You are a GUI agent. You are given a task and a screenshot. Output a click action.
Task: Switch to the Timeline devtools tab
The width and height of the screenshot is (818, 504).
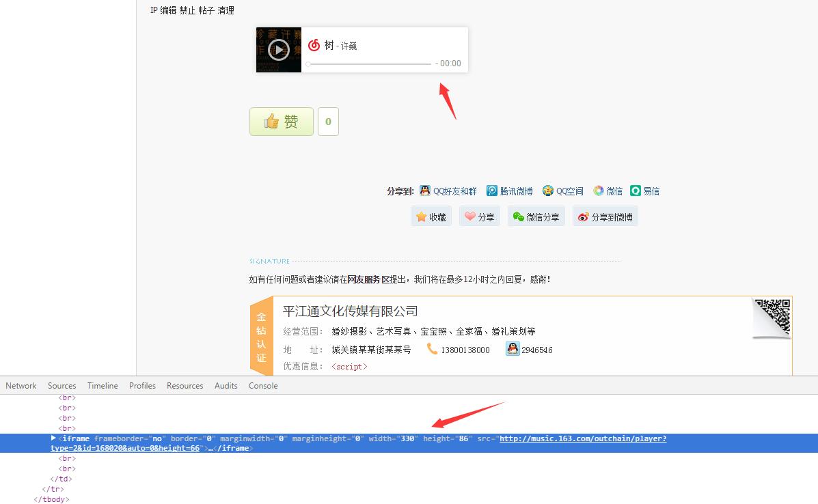pyautogui.click(x=103, y=386)
